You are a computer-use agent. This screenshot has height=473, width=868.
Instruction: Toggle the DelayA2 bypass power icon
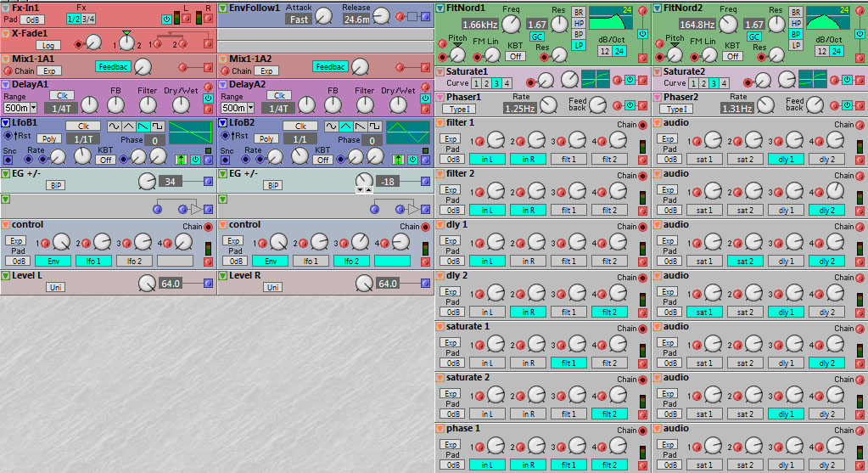(425, 98)
